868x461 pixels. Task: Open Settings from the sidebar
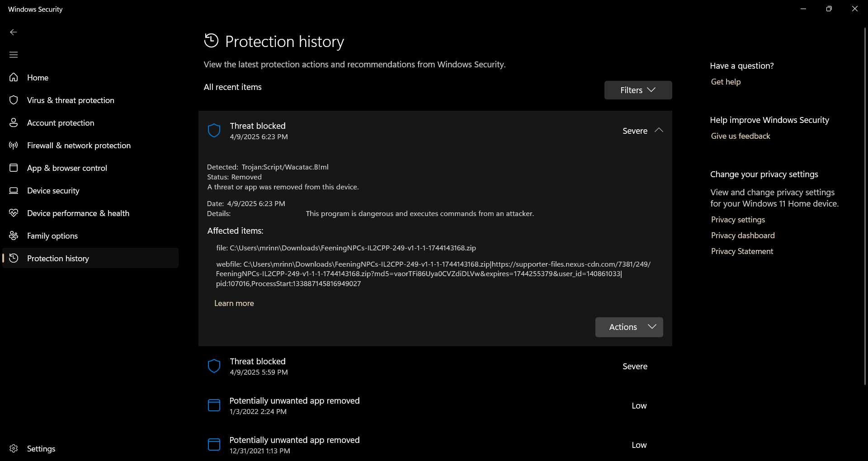pos(90,448)
